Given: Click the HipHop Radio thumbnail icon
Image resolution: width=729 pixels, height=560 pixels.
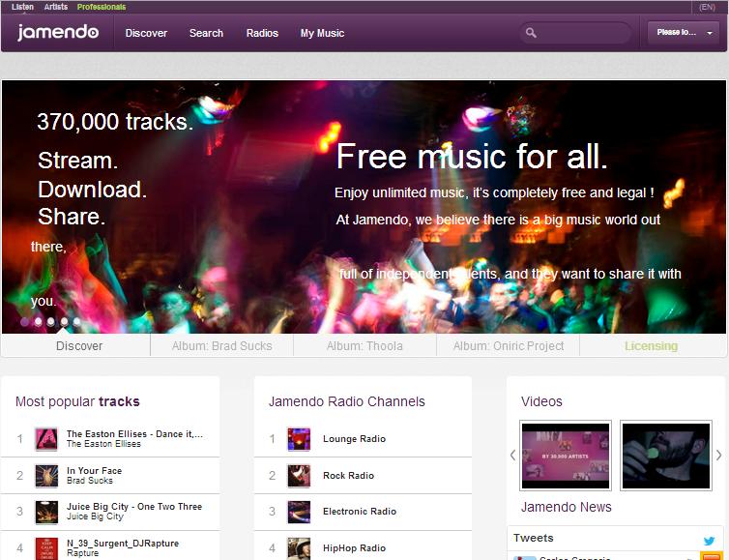Looking at the screenshot, I should pyautogui.click(x=299, y=548).
